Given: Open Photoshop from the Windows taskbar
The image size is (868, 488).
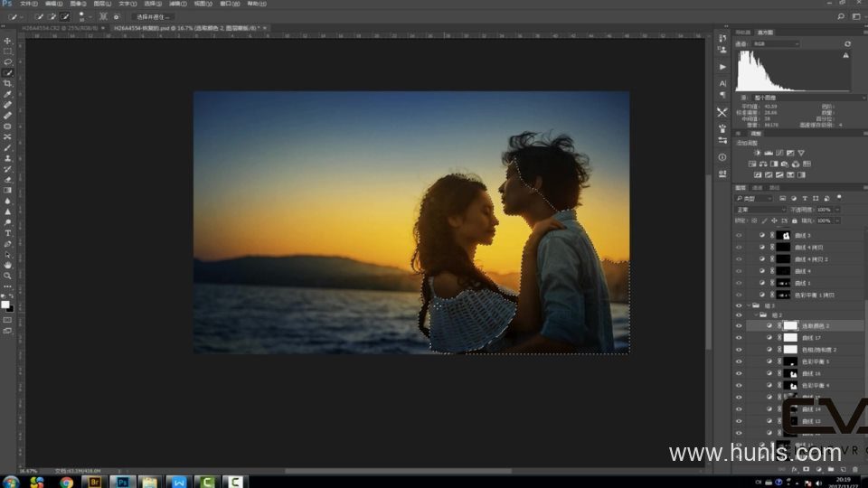Looking at the screenshot, I should coord(123,482).
